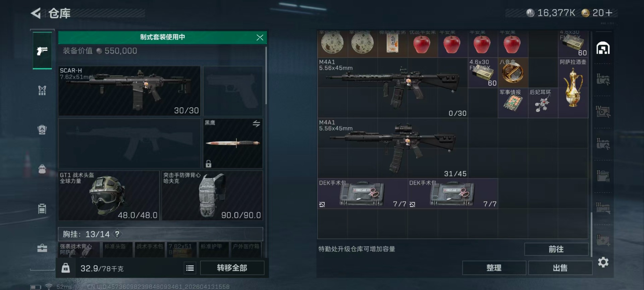The height and width of the screenshot is (290, 644).
Task: Click 前往 to upgrade the warehouse
Action: 556,249
